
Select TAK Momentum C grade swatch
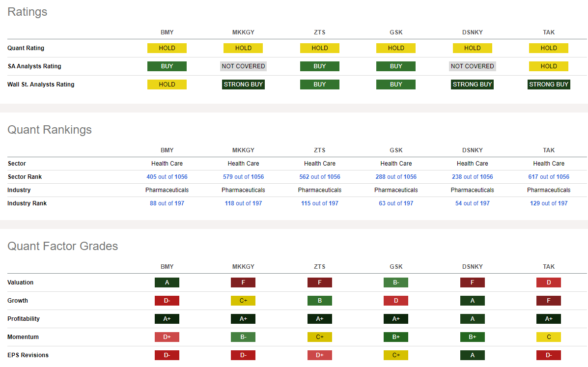coord(549,337)
